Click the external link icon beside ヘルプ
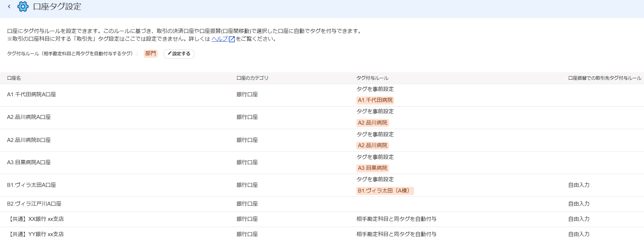644x241 pixels. pyautogui.click(x=232, y=39)
